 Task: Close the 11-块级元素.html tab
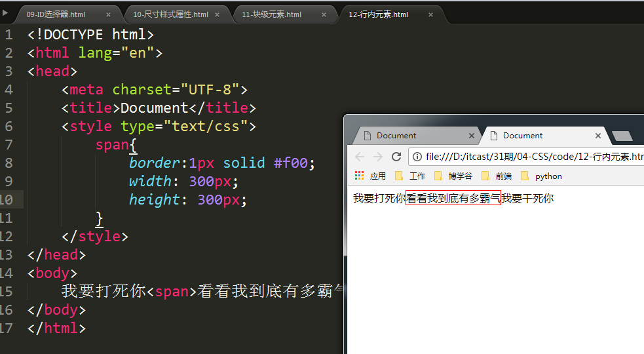click(x=324, y=15)
